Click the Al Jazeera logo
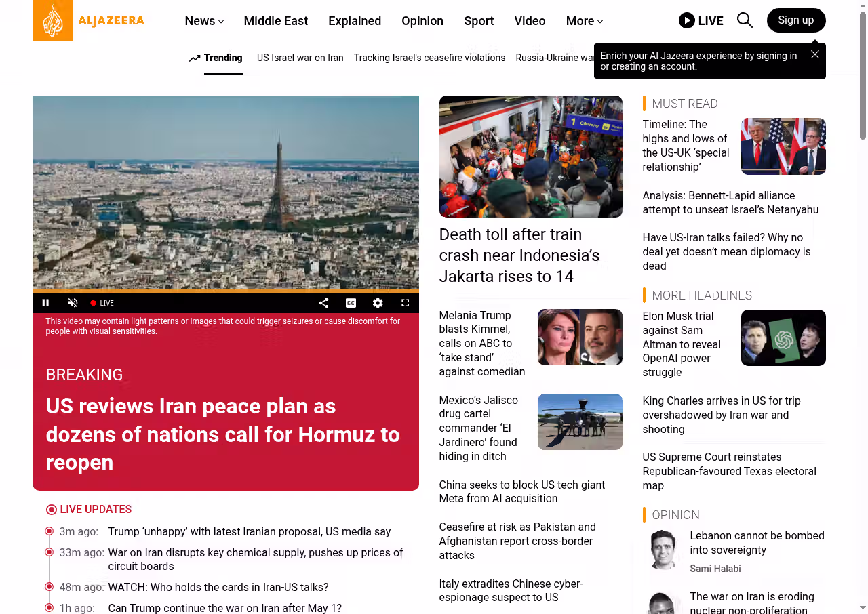Viewport: 868px width, 614px height. pyautogui.click(x=89, y=20)
